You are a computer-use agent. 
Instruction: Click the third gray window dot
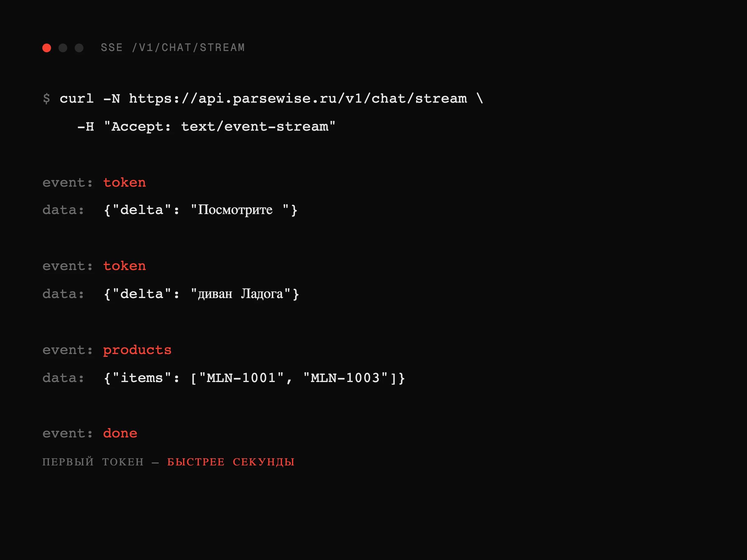point(79,48)
